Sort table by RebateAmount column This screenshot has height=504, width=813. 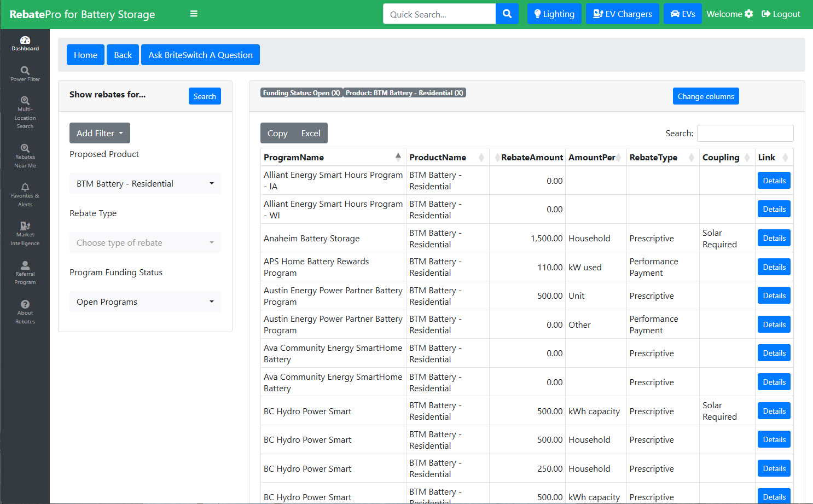527,157
